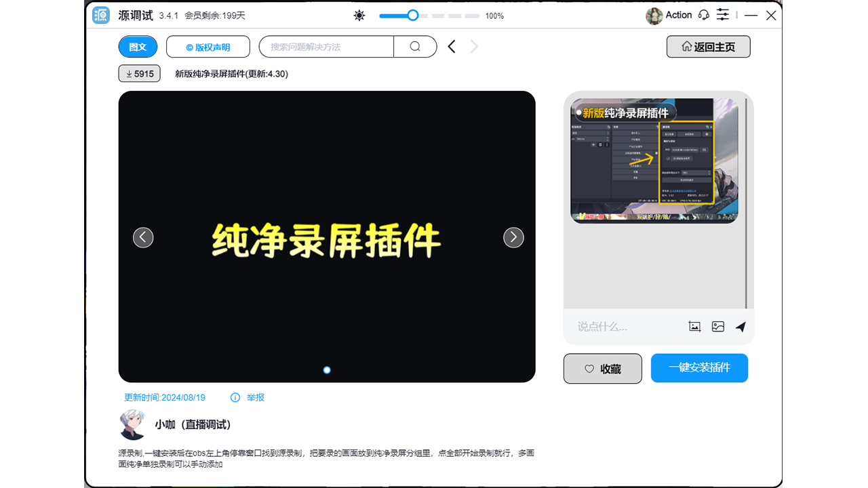Click the left carousel arrow

click(143, 237)
